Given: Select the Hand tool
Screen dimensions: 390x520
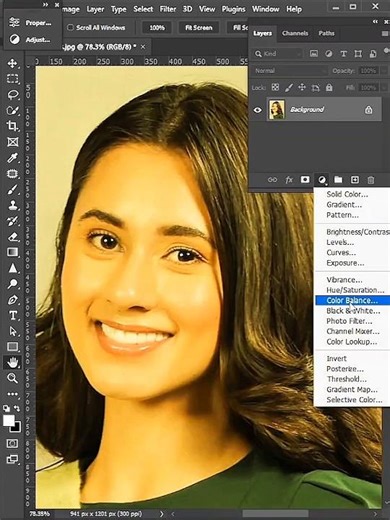Looking at the screenshot, I should [13, 362].
